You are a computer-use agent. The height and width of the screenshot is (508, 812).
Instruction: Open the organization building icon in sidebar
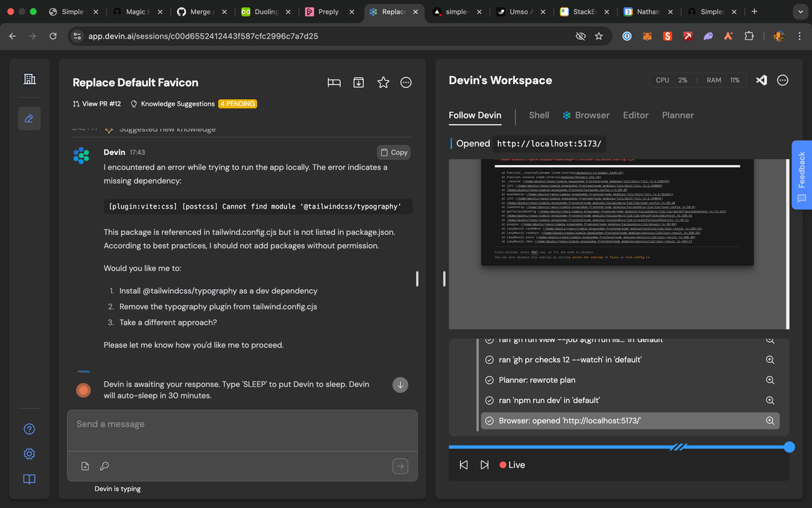pyautogui.click(x=29, y=80)
